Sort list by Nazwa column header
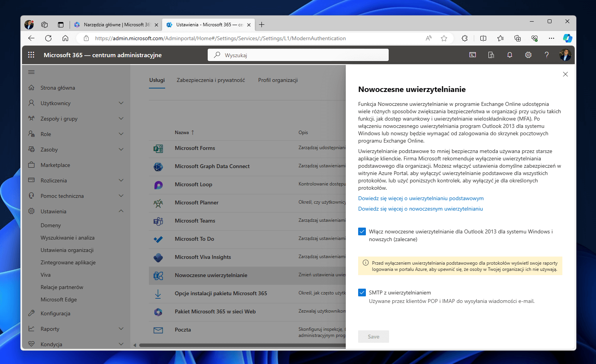This screenshot has height=364, width=596. tap(184, 133)
